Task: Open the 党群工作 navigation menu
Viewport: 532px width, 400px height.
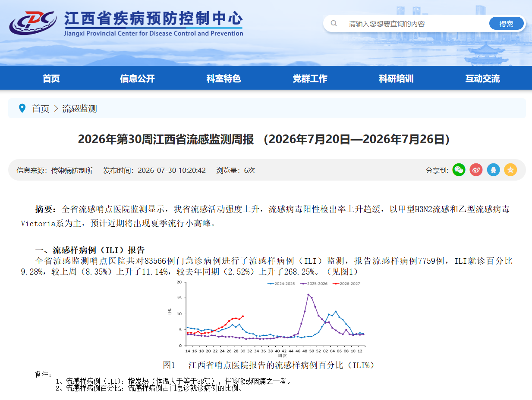Action: click(310, 78)
